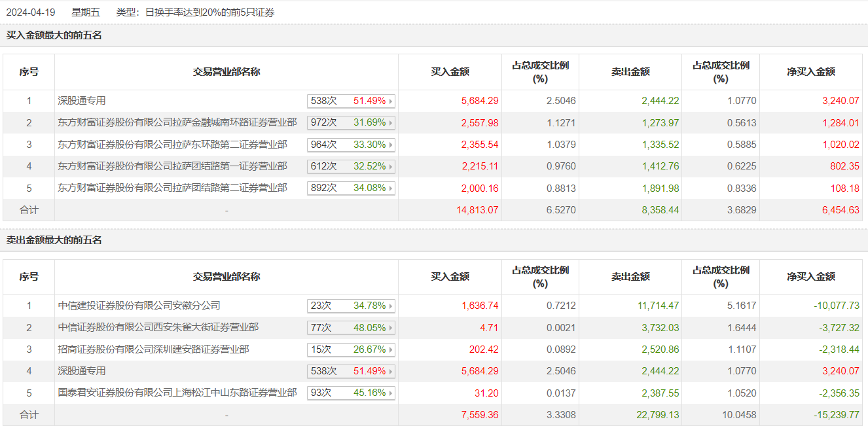Screen dimensions: 868x428
Task: Click 交易营业部名称 header in the buy table
Action: click(226, 72)
